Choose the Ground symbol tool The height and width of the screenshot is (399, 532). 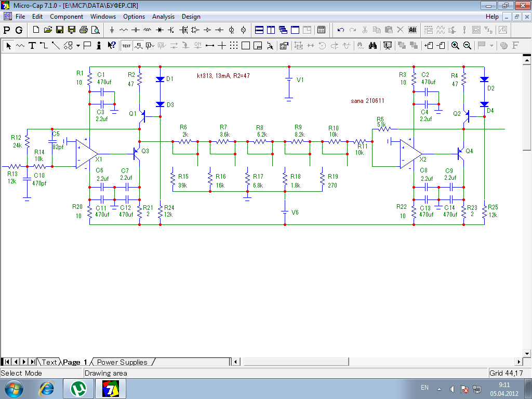pos(112,30)
